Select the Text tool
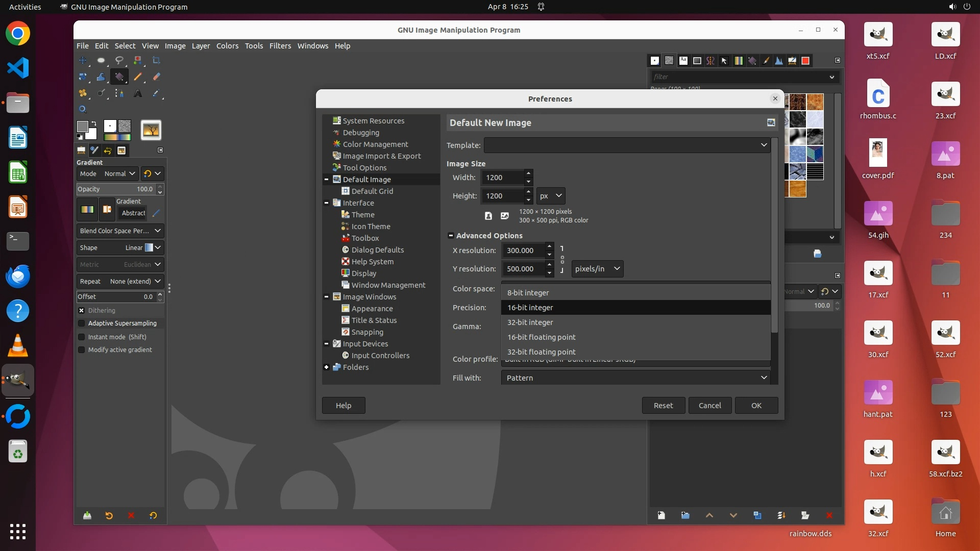 coord(137,93)
